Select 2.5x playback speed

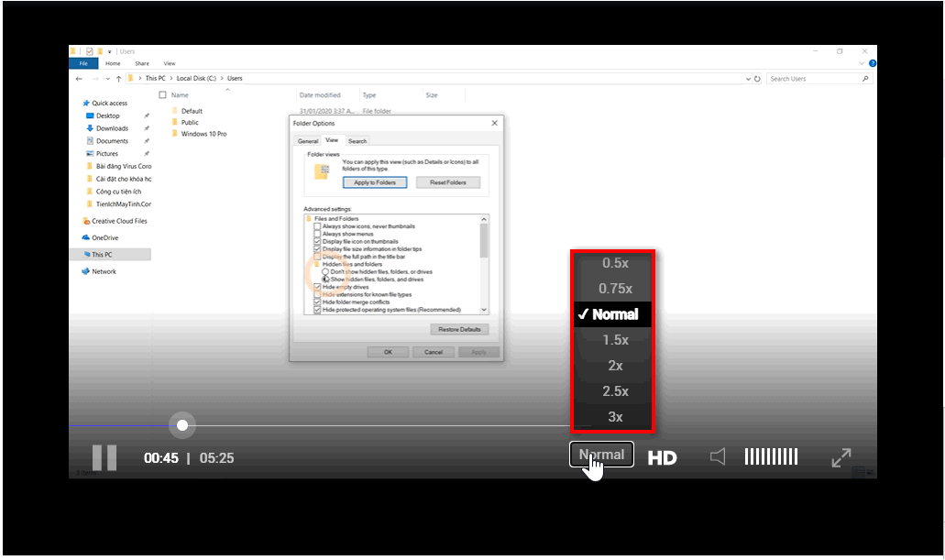(615, 391)
